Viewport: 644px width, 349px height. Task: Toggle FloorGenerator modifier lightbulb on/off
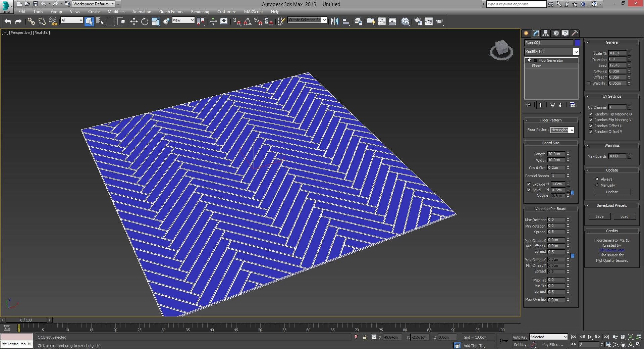point(529,60)
